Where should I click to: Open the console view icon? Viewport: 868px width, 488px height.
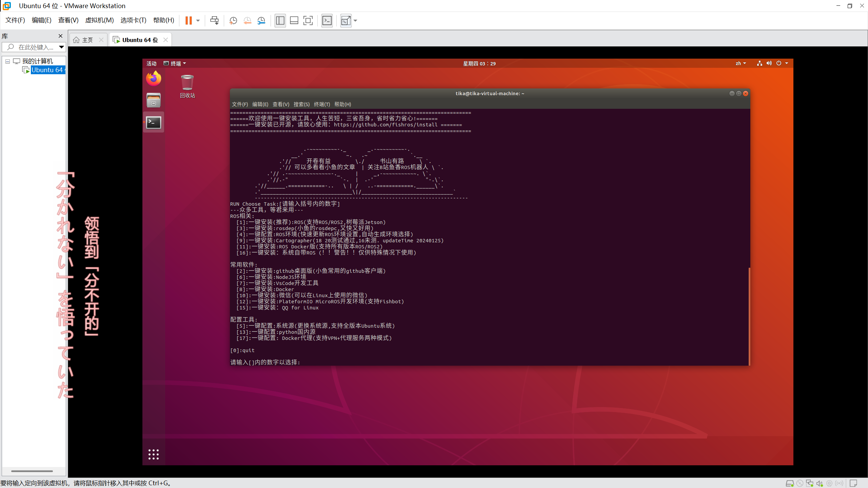pos(327,21)
